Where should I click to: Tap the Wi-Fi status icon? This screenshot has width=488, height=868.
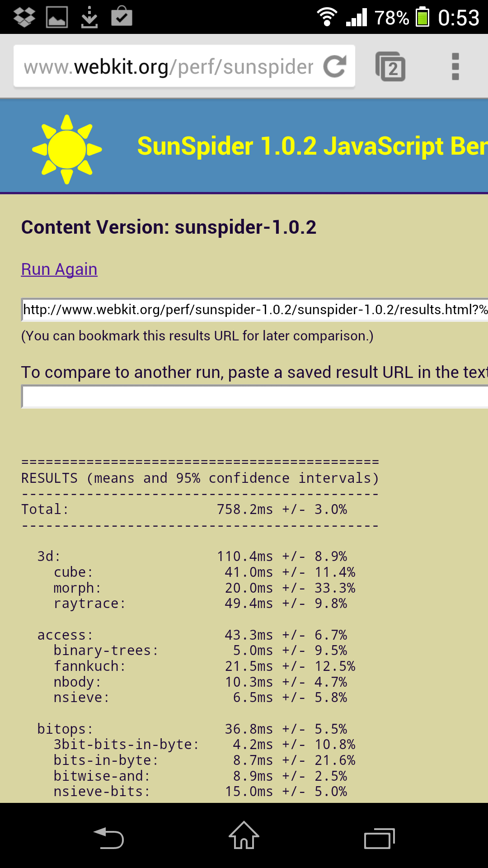327,17
